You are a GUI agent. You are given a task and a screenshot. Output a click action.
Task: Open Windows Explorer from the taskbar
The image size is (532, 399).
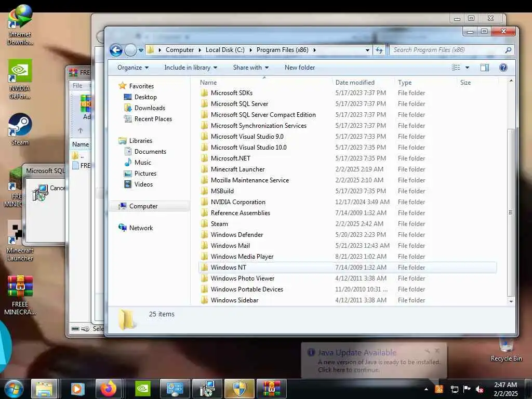44,389
